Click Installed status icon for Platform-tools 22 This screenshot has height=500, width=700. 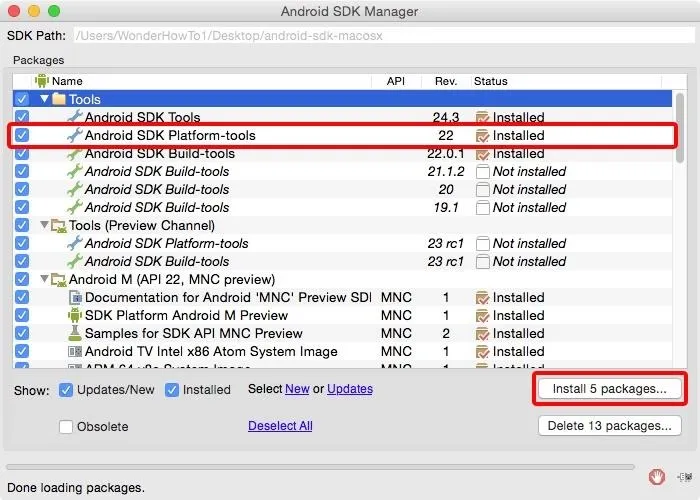(x=482, y=135)
